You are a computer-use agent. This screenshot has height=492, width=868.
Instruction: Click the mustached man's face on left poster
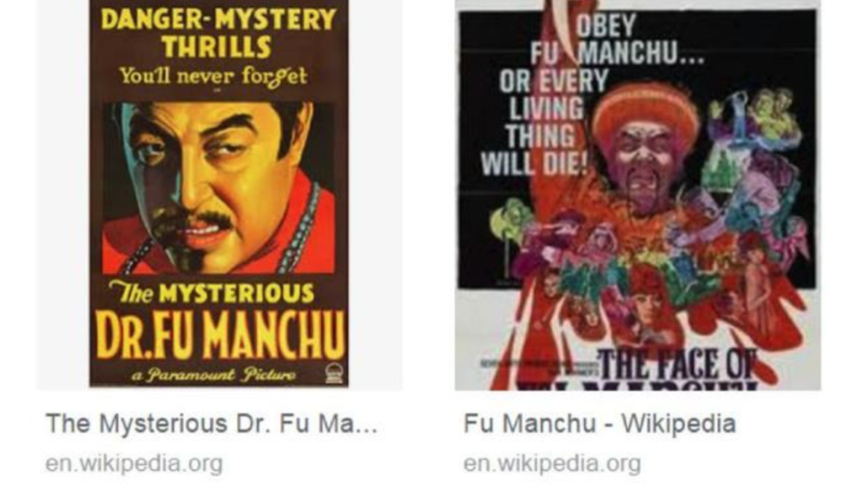pos(216,177)
